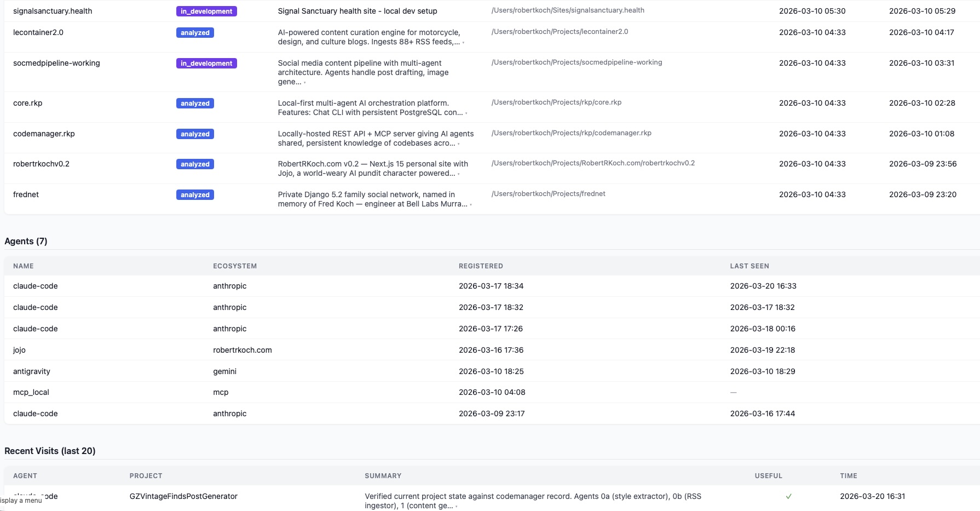Expand the codemanager.rkp description text
The width and height of the screenshot is (980, 511).
click(x=459, y=143)
